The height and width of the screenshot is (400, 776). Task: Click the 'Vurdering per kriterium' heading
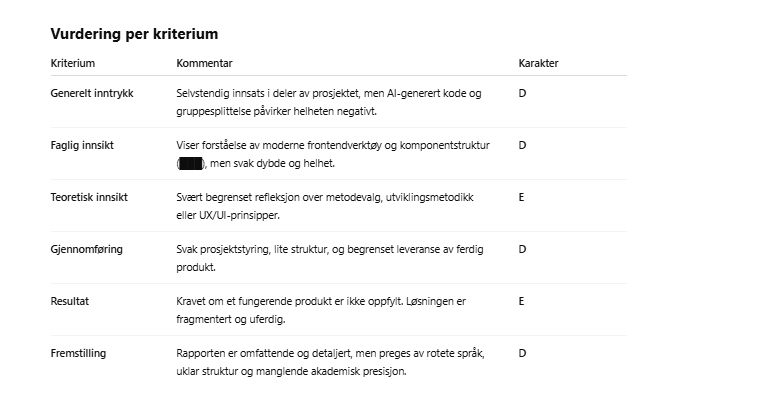click(x=134, y=34)
